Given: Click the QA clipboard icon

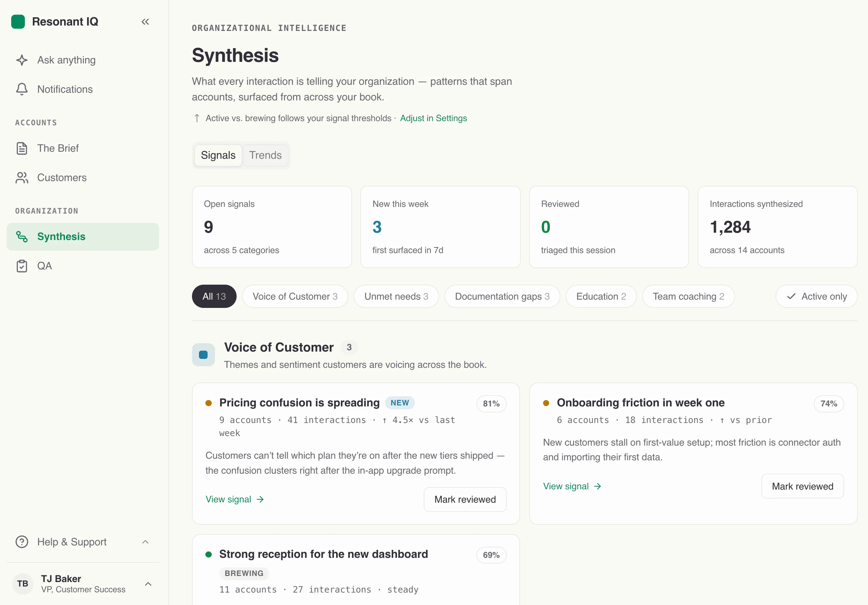Looking at the screenshot, I should coord(22,266).
